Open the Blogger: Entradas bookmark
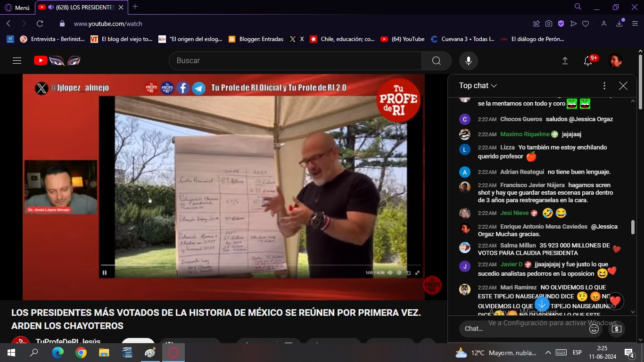The image size is (644, 362). [256, 39]
